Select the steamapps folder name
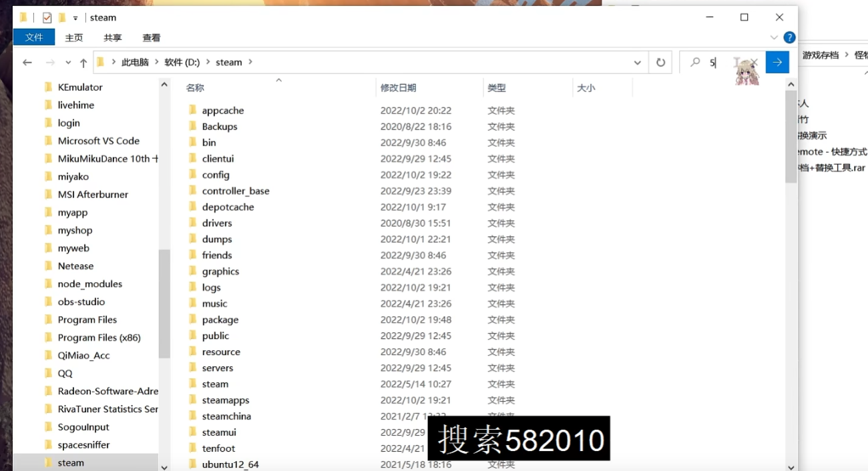Screen dimensions: 868x471 coord(226,400)
